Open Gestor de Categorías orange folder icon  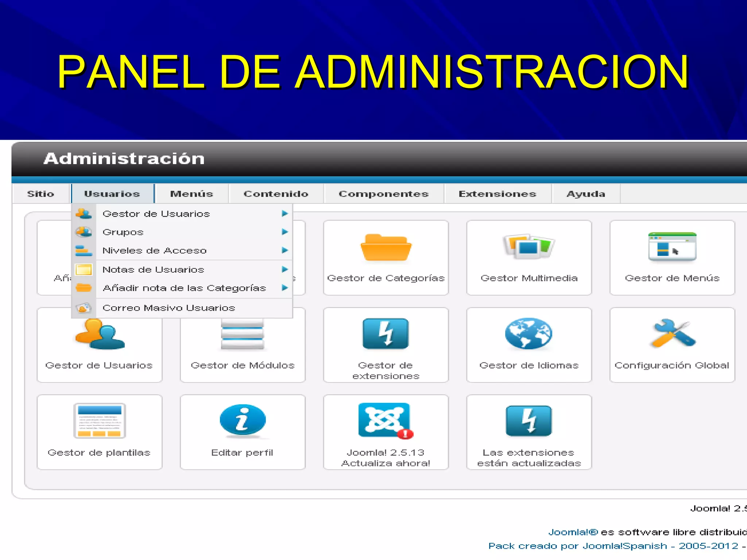(386, 248)
